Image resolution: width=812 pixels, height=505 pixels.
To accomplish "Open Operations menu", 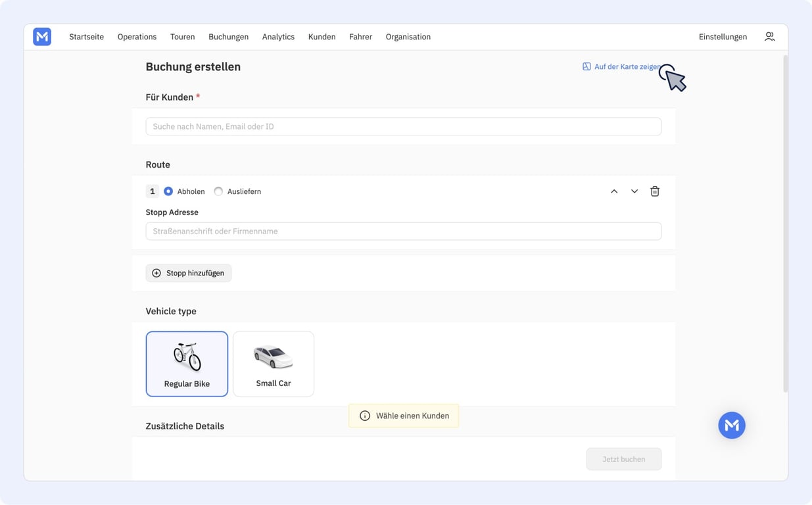I will [x=137, y=37].
